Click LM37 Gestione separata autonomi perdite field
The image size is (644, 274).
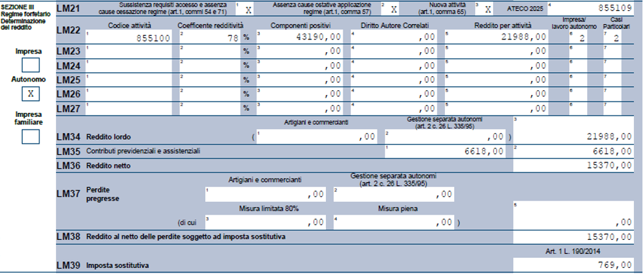[394, 194]
